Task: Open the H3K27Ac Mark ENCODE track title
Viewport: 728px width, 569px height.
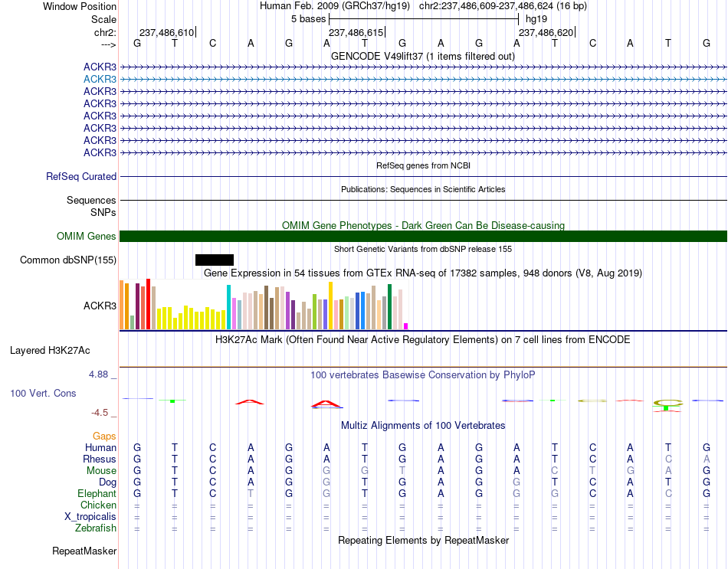Action: click(423, 340)
